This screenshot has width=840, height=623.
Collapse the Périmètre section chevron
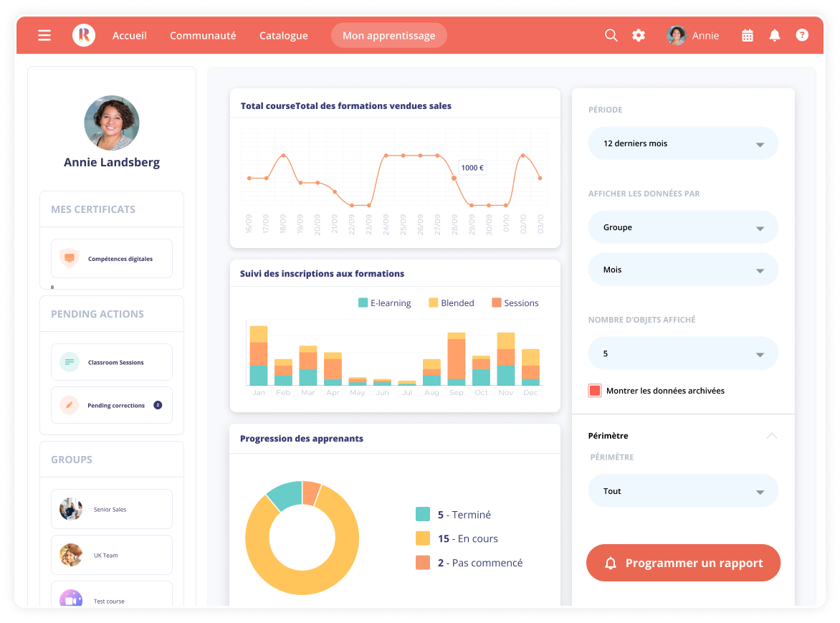pos(771,435)
